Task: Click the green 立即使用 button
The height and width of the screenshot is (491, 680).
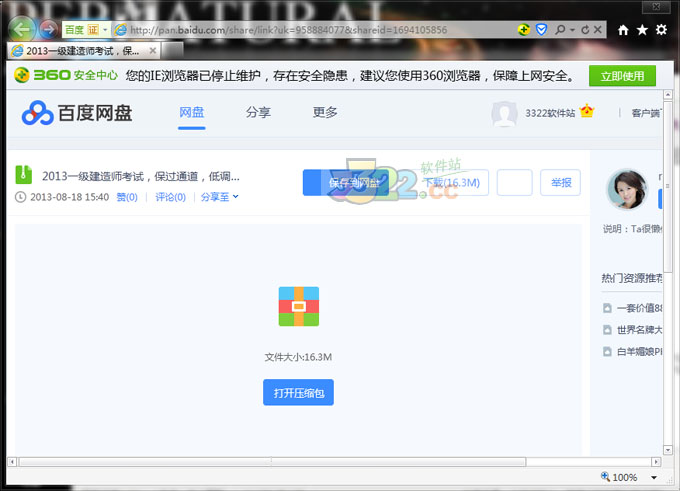Action: click(x=622, y=76)
